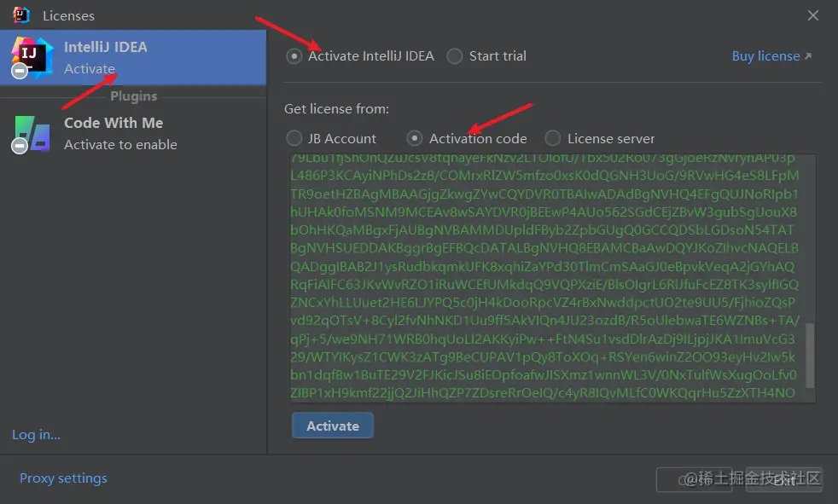
Task: Open Proxy settings
Action: click(x=63, y=478)
